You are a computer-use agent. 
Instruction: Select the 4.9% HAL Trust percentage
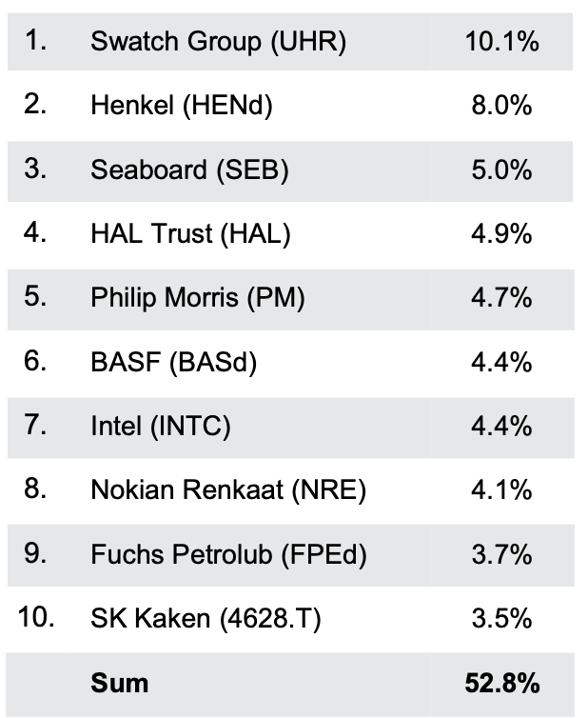[x=501, y=234]
